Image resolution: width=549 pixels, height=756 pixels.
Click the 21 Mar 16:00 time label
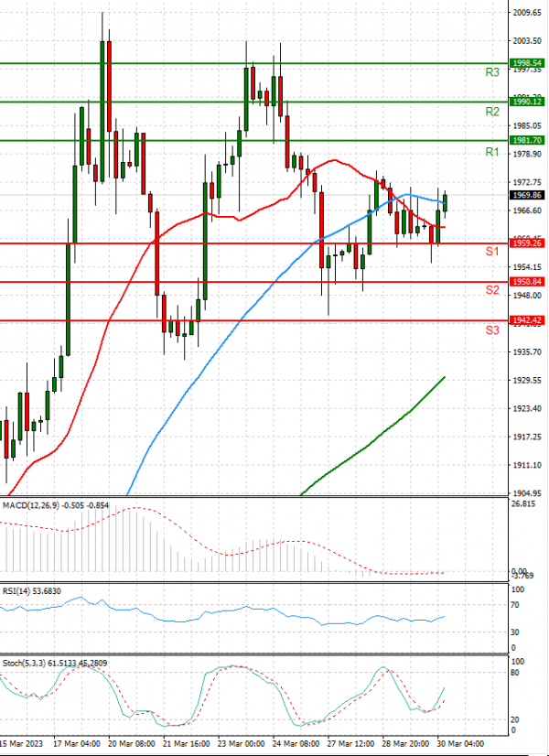tap(186, 743)
